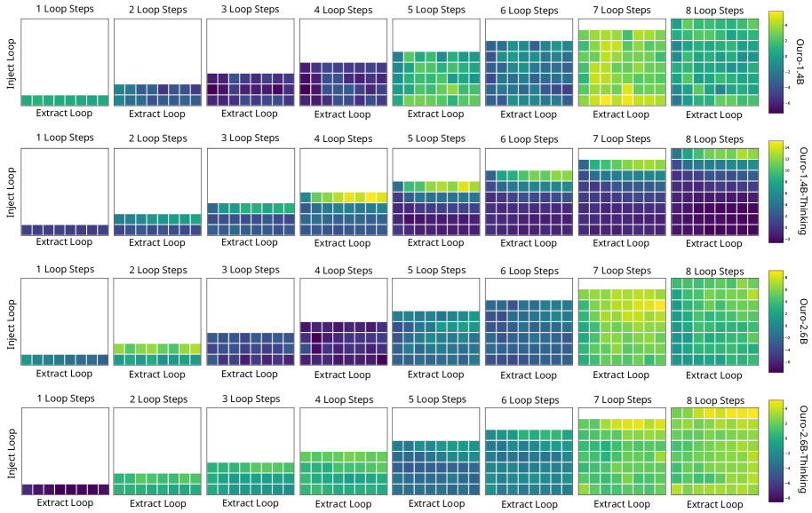Click "Extract Loop" under the bottom-right heatmap
Viewport: 812px width, 513px height.
(714, 504)
